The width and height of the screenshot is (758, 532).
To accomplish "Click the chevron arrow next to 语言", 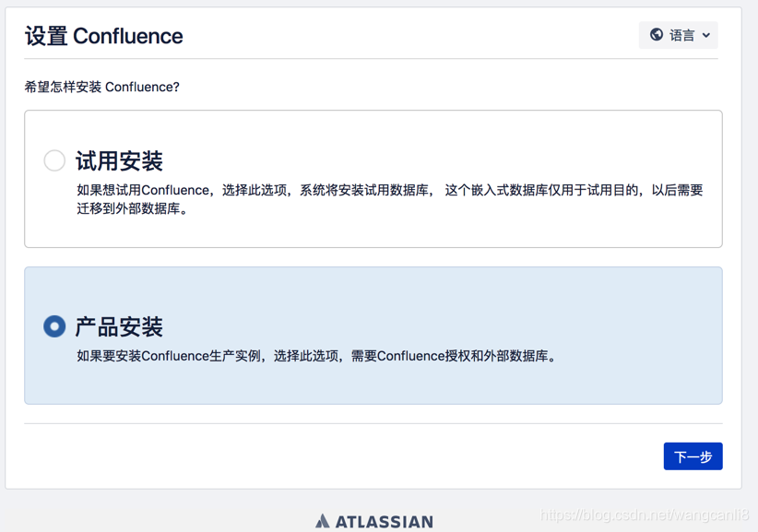I will [x=705, y=35].
